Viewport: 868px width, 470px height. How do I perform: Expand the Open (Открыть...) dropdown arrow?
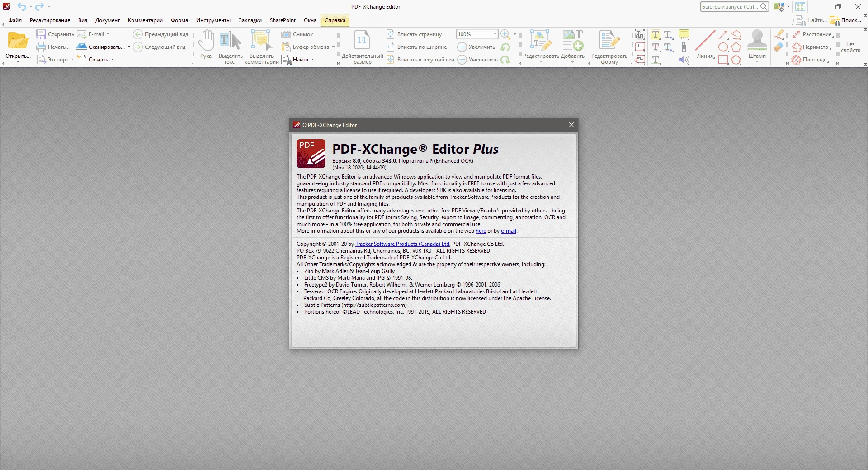pyautogui.click(x=18, y=62)
